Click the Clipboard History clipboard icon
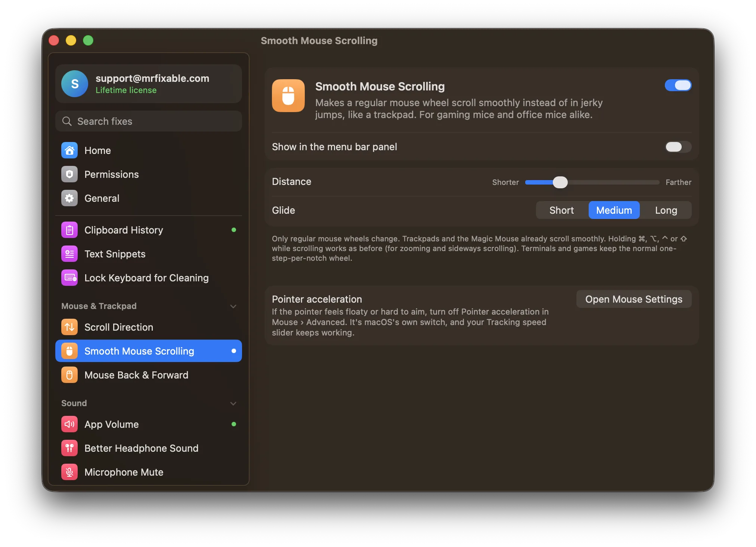 69,230
